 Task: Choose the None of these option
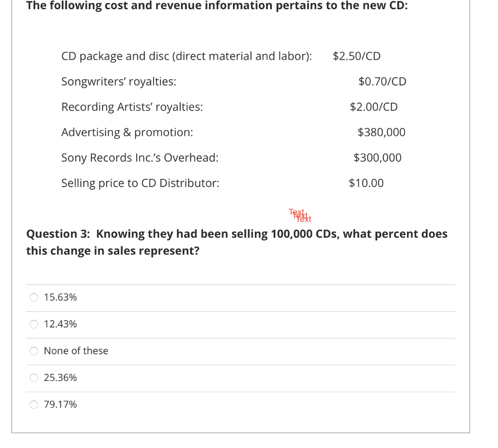(x=34, y=351)
